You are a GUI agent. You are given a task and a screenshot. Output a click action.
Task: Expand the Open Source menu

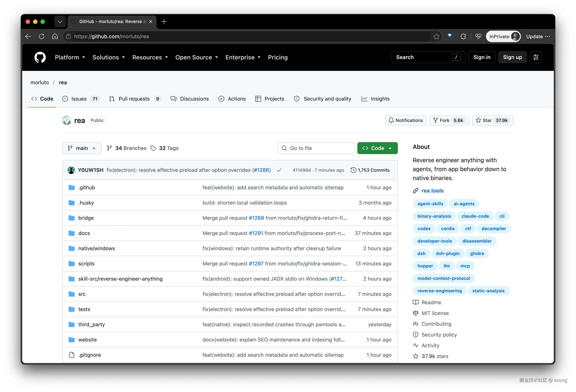(x=197, y=57)
